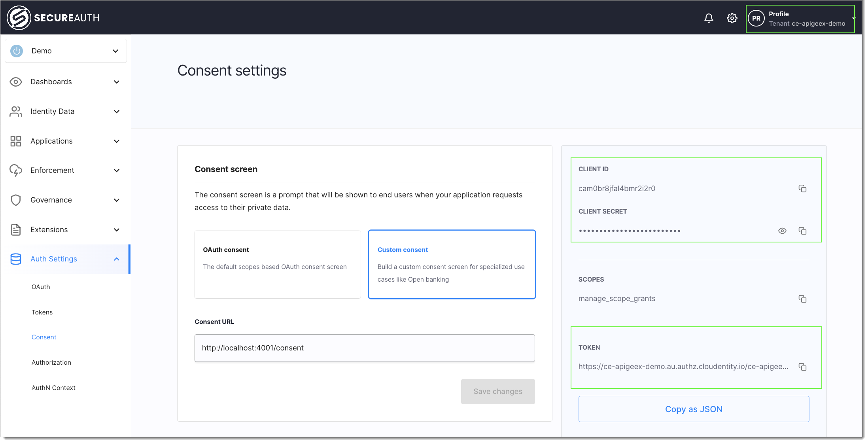868x443 pixels.
Task: Expand the Enforcement chevron
Action: [117, 170]
